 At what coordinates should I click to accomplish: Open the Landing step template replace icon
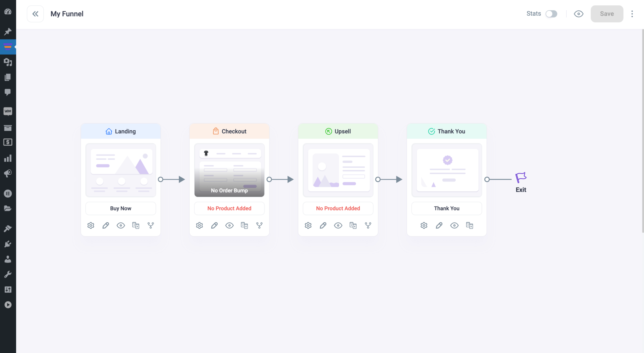(x=136, y=225)
